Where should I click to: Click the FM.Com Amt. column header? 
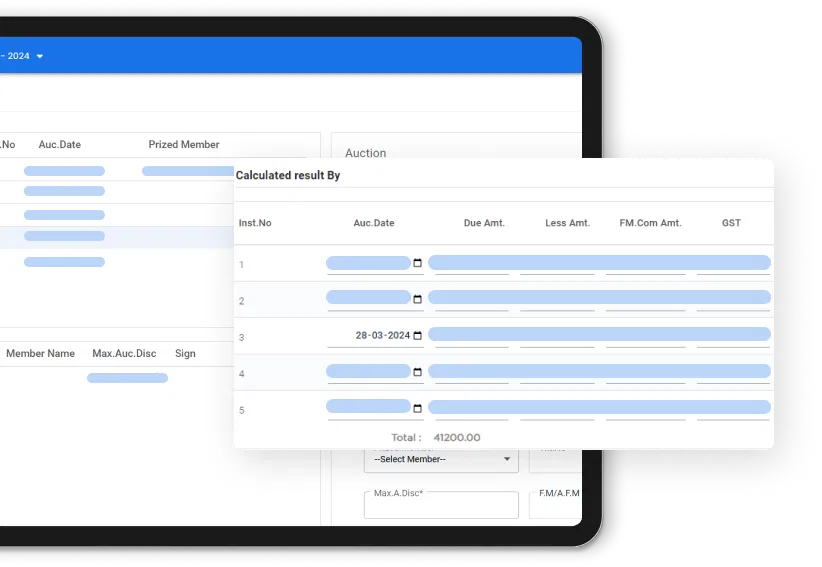tap(650, 223)
